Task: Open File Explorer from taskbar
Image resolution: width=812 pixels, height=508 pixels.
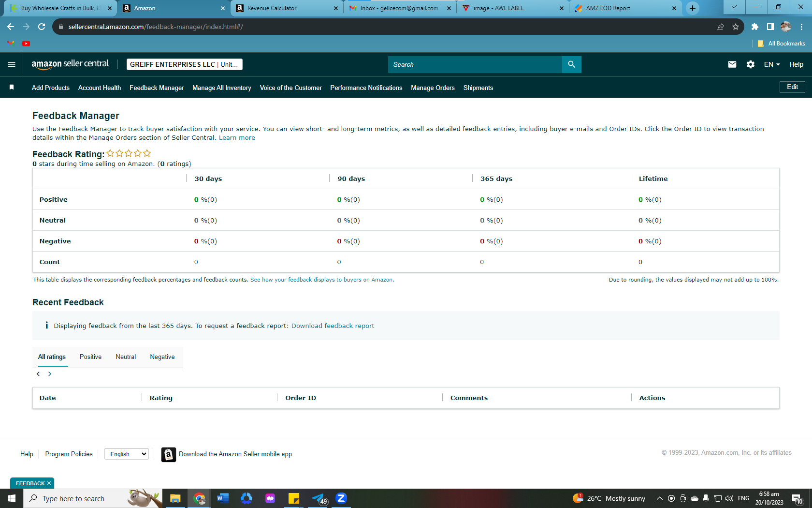Action: coord(175,498)
